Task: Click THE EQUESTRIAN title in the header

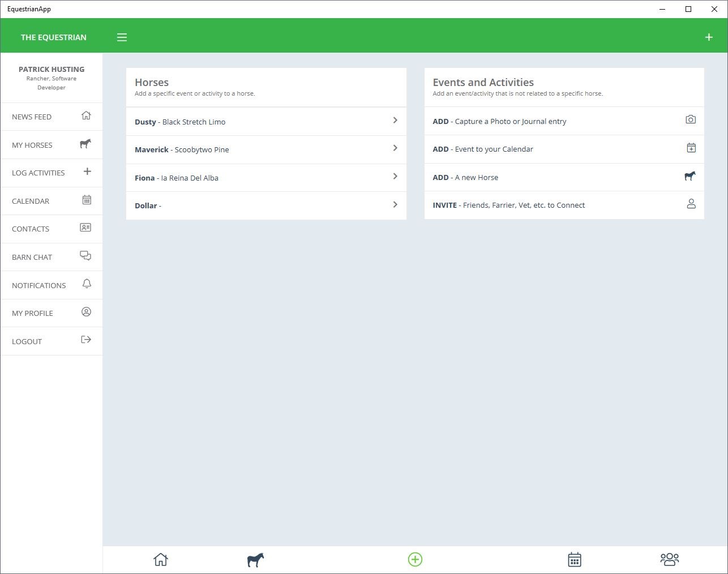Action: [54, 37]
